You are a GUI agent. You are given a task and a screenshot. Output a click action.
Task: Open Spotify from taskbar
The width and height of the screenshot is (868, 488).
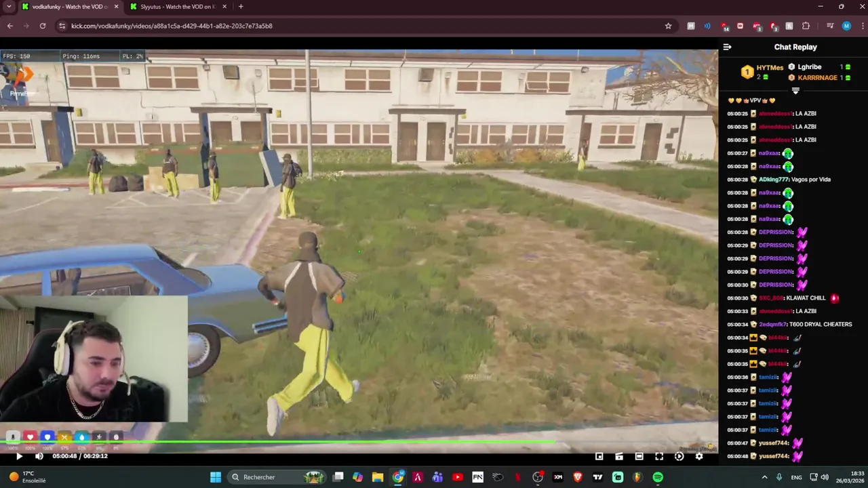coord(658,477)
